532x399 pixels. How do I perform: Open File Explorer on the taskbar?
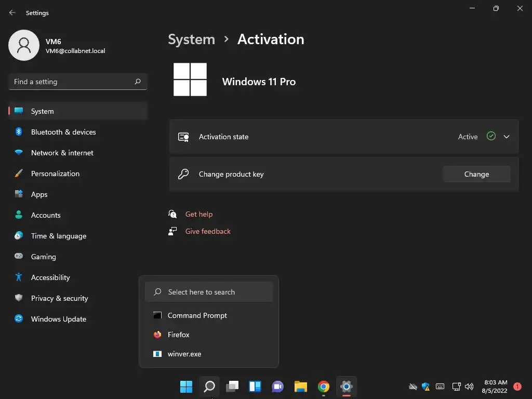pyautogui.click(x=301, y=387)
